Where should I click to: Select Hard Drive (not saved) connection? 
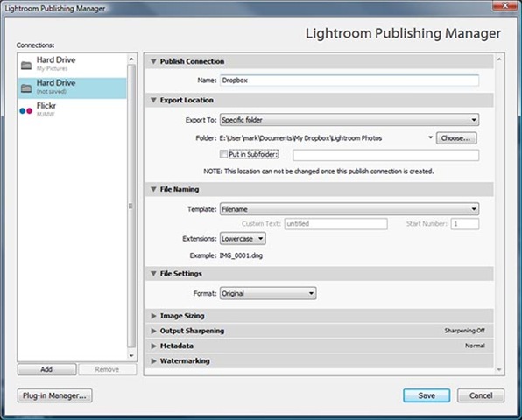tap(72, 88)
